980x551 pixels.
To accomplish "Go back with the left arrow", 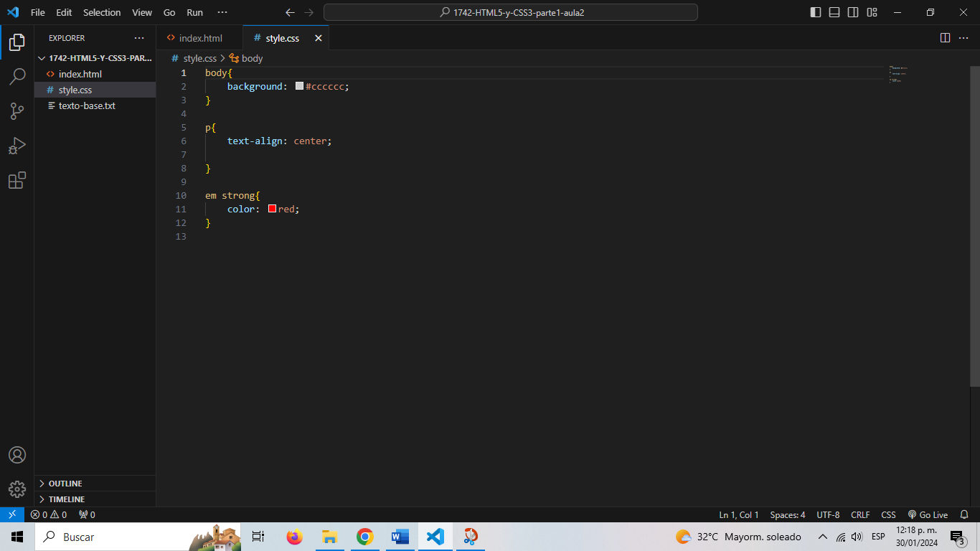I will click(x=290, y=12).
